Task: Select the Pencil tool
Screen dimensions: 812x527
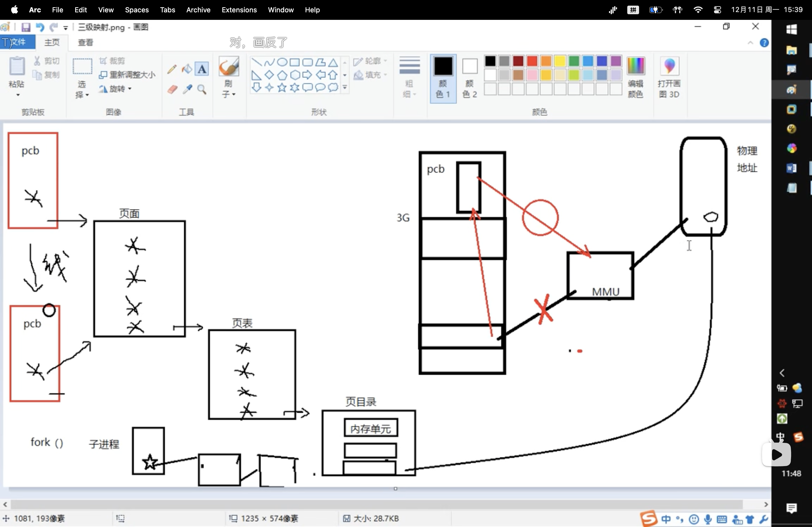Action: pyautogui.click(x=172, y=69)
